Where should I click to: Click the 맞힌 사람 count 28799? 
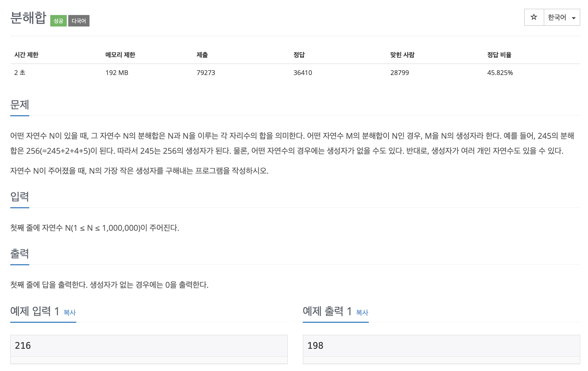pyautogui.click(x=399, y=73)
